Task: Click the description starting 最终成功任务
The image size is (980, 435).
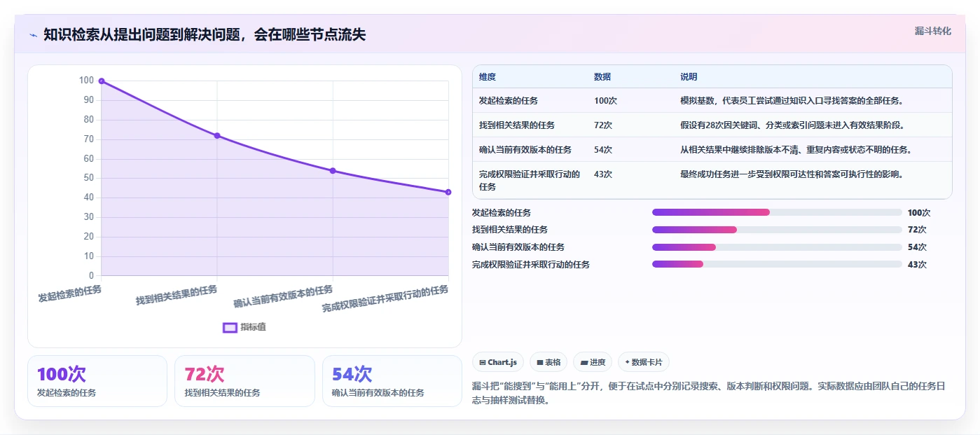Action: (792, 174)
